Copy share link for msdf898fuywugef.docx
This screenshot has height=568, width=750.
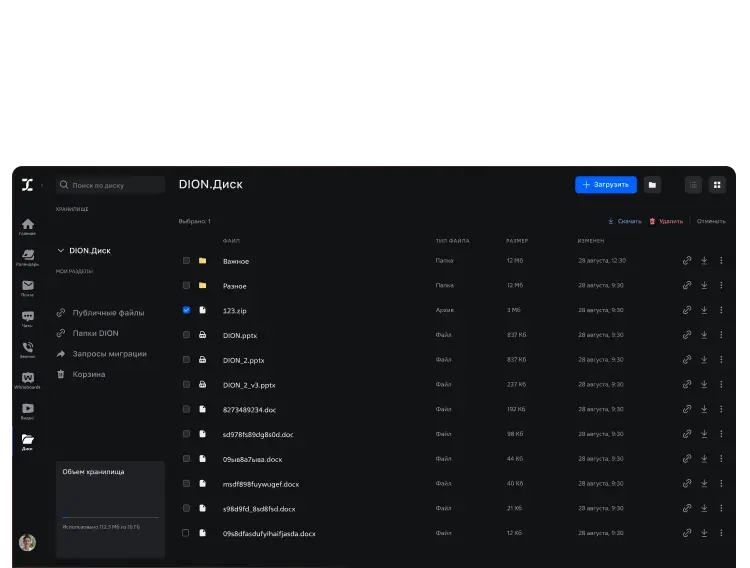tap(687, 483)
